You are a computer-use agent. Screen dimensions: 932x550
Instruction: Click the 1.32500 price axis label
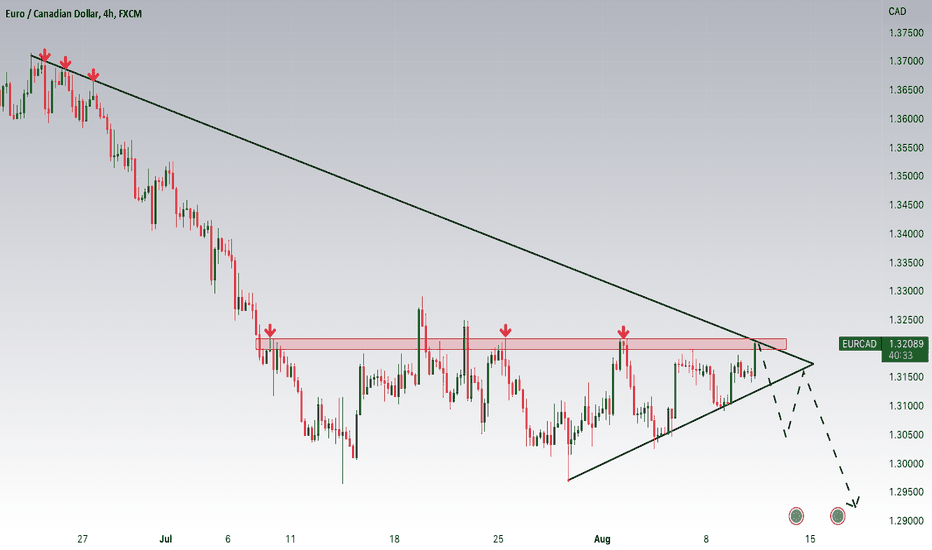(906, 320)
